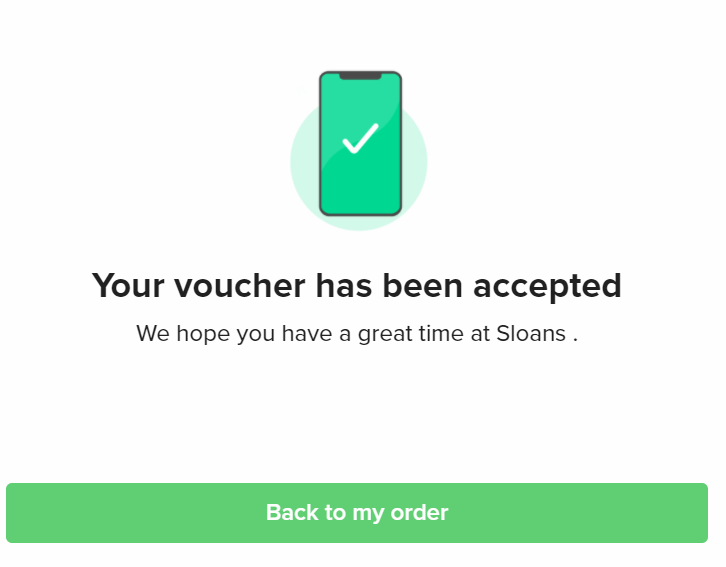Click the green phone illustration
726x567 pixels.
[x=360, y=143]
